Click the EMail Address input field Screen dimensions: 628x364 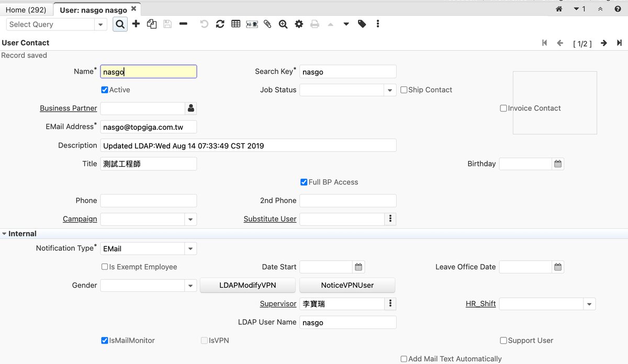click(149, 127)
